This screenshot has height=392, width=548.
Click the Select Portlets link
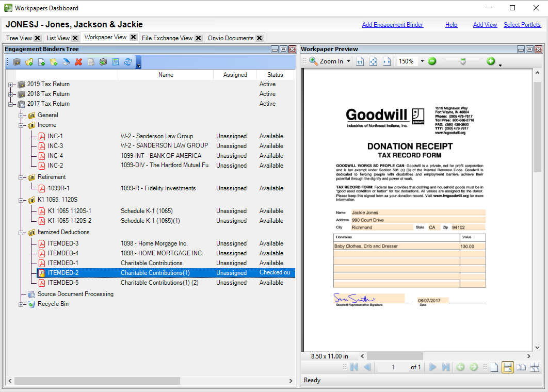tap(522, 25)
